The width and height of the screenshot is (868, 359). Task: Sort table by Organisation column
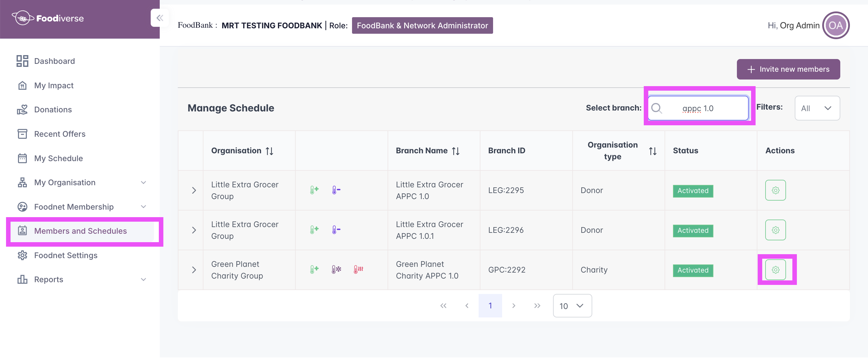coord(269,151)
